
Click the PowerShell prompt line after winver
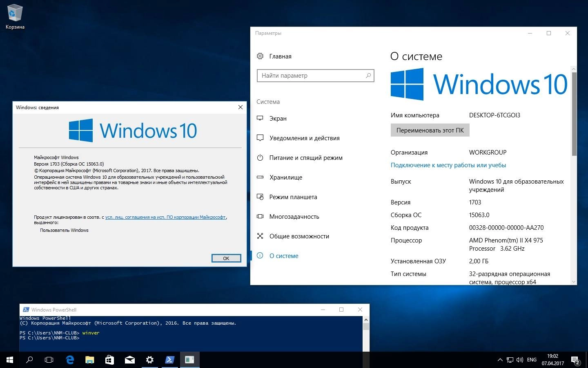coord(49,338)
